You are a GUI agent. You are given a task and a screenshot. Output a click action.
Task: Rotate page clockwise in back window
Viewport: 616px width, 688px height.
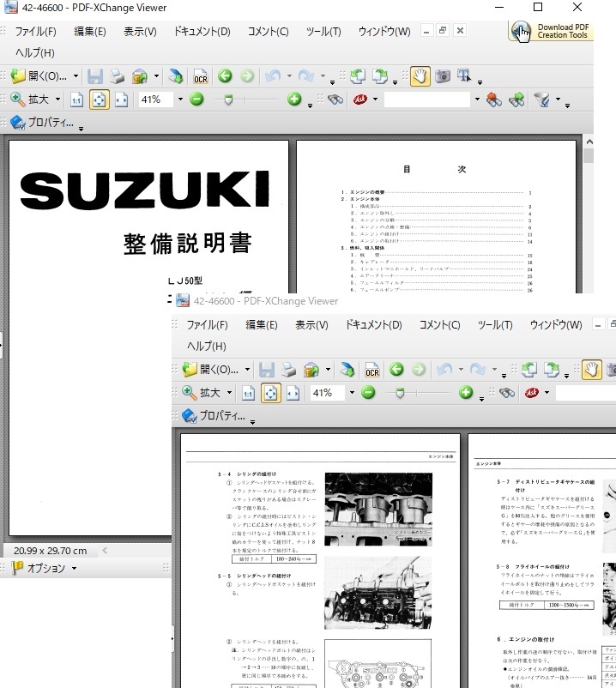[380, 76]
